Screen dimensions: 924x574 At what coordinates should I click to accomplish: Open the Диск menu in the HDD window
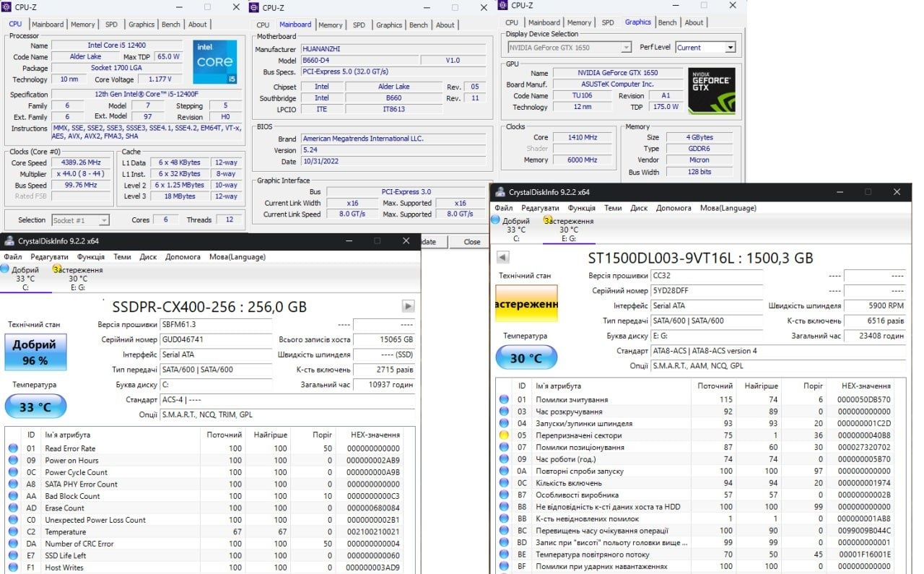click(638, 208)
